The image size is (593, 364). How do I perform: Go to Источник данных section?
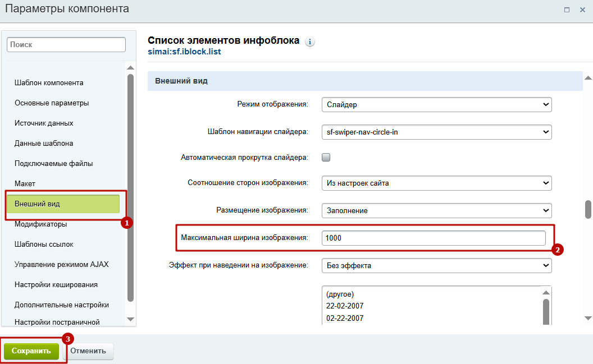coord(44,123)
